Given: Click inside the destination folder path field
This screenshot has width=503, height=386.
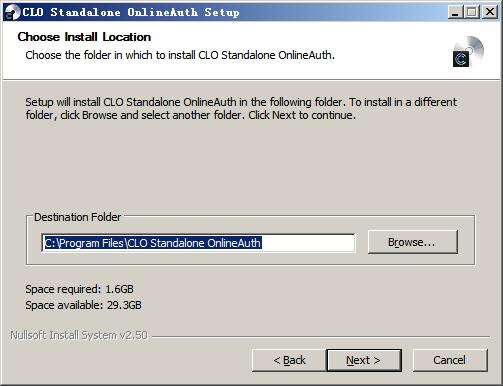Looking at the screenshot, I should [x=198, y=243].
